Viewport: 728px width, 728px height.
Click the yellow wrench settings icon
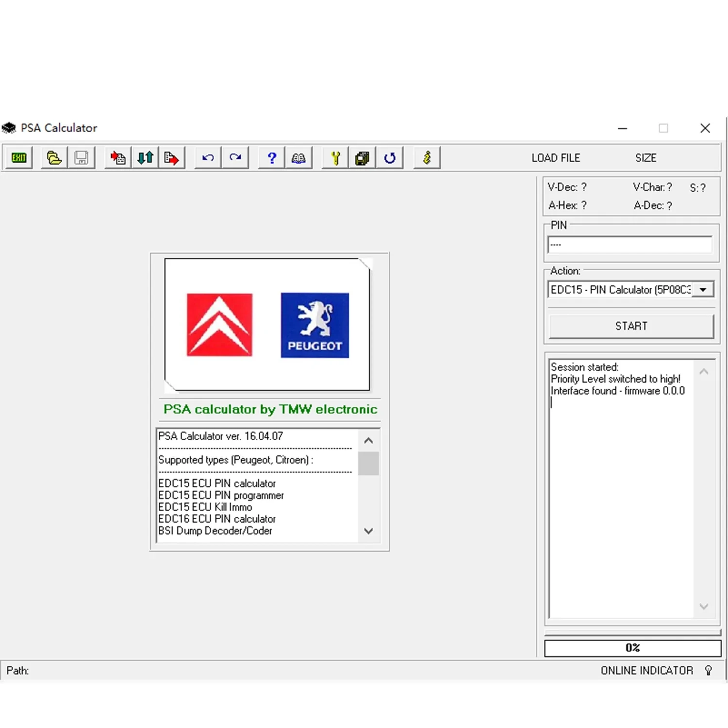coord(334,157)
